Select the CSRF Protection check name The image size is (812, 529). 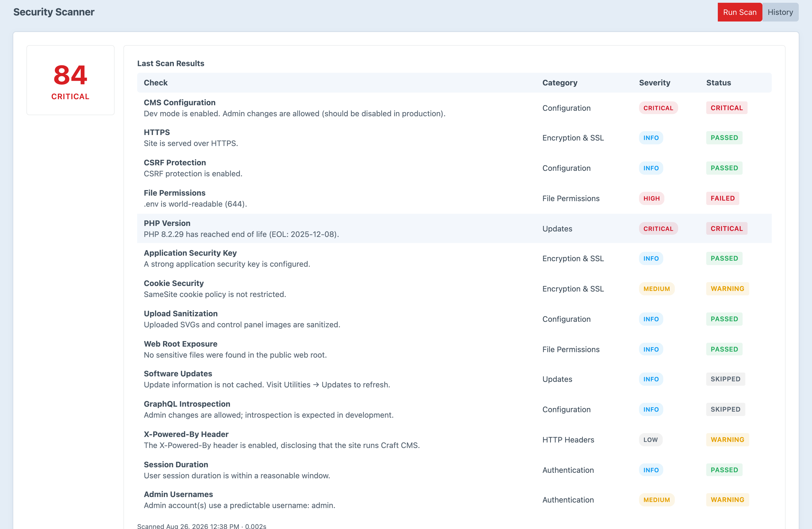point(175,163)
